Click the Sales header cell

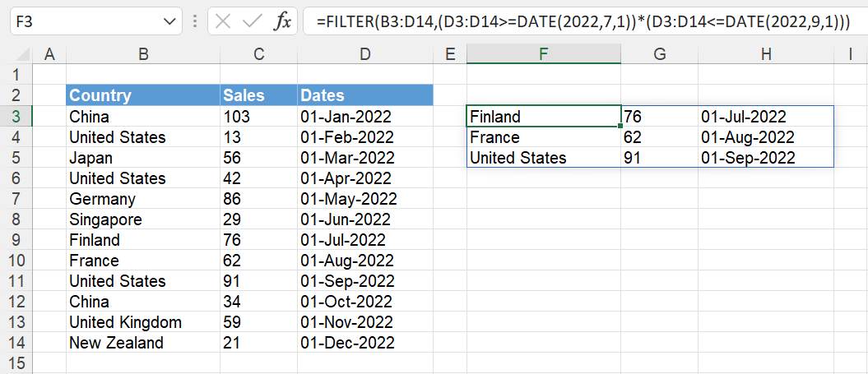258,95
